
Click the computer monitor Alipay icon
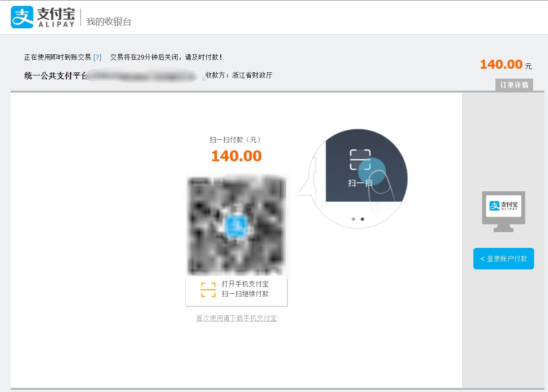[x=503, y=211]
